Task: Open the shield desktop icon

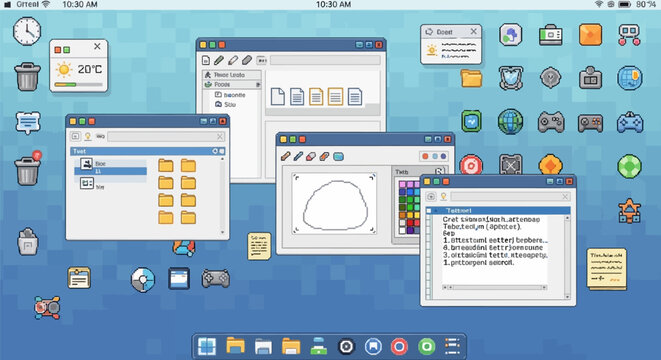Action: (x=511, y=78)
